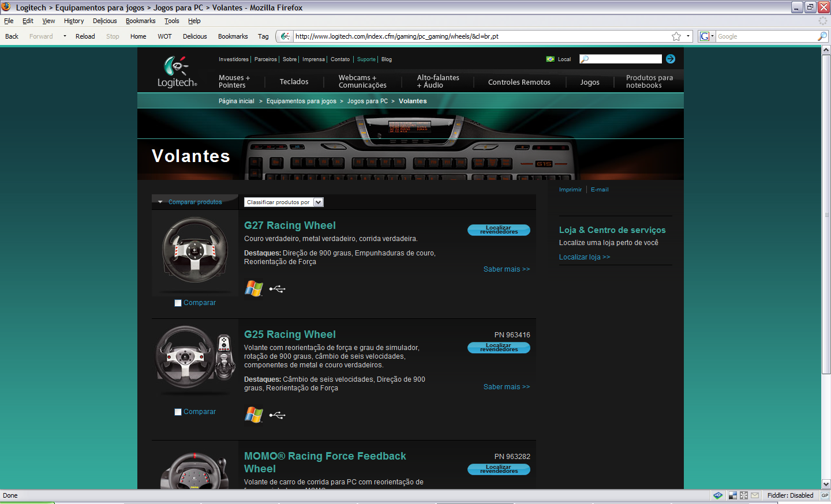Open the Tools menu
The height and width of the screenshot is (504, 831).
tap(171, 21)
